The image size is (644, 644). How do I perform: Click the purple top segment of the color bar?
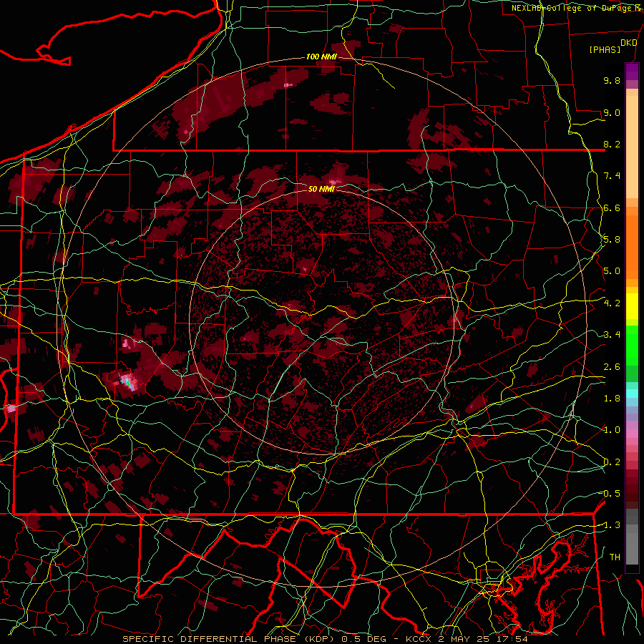632,72
